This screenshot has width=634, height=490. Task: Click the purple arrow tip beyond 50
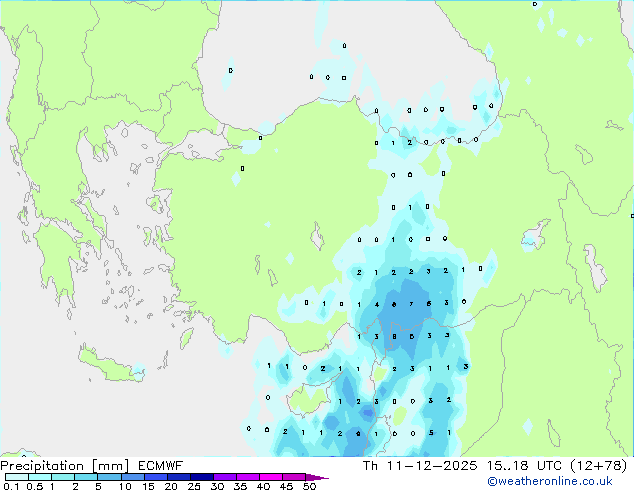click(317, 477)
